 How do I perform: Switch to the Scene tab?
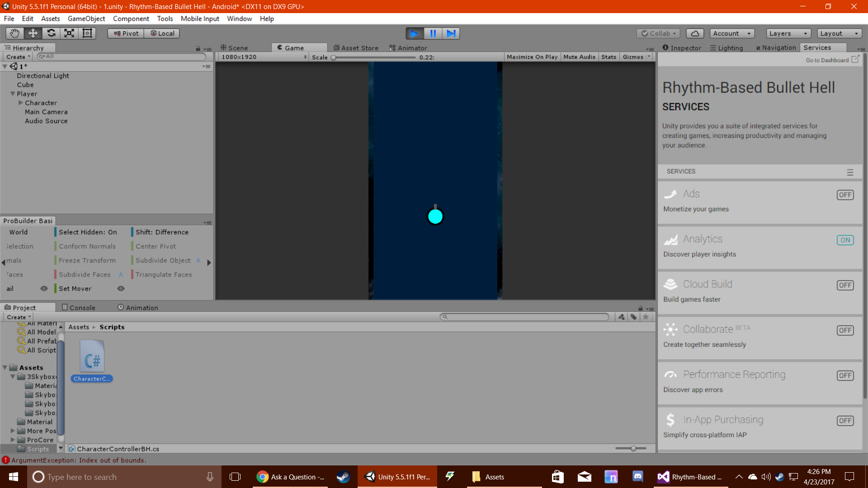234,48
